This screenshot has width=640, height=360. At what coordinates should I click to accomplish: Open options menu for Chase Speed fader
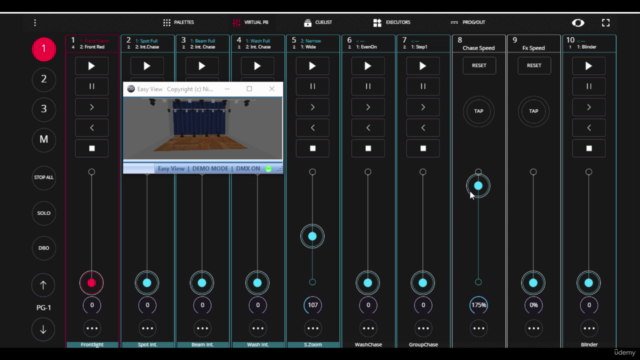pyautogui.click(x=479, y=329)
